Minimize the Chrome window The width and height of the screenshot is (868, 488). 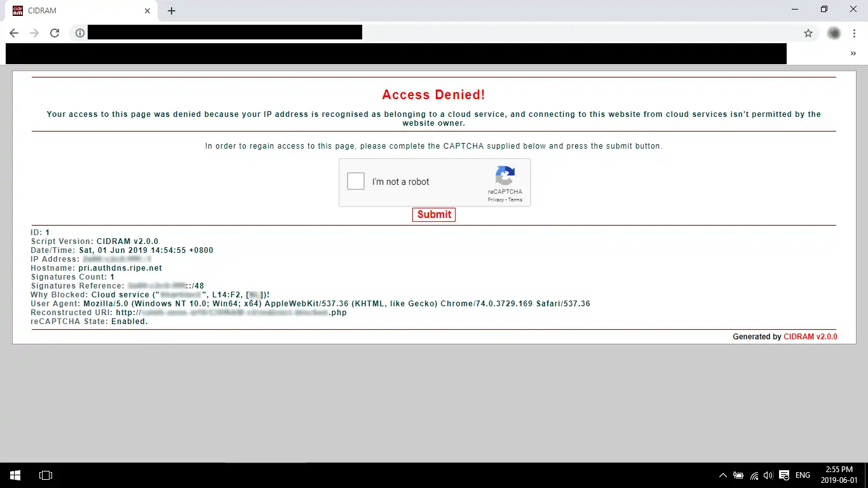click(x=796, y=10)
